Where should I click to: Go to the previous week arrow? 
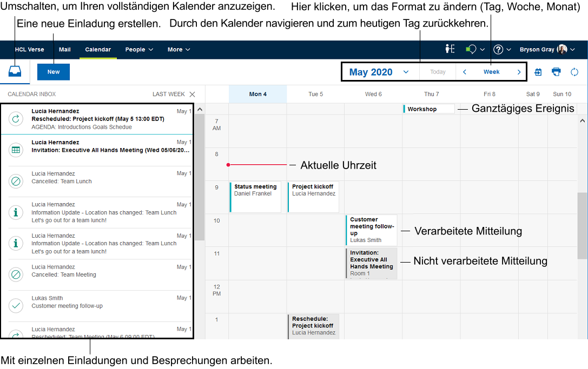(465, 72)
